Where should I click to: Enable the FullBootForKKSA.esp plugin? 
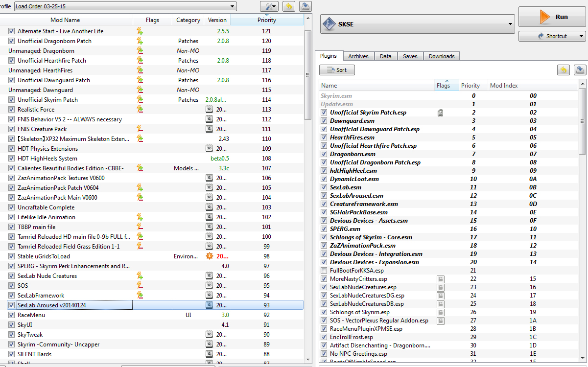pyautogui.click(x=324, y=271)
